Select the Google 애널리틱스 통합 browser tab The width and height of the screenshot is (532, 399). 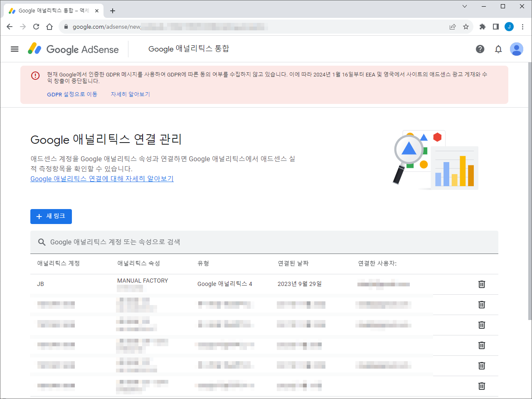point(54,11)
